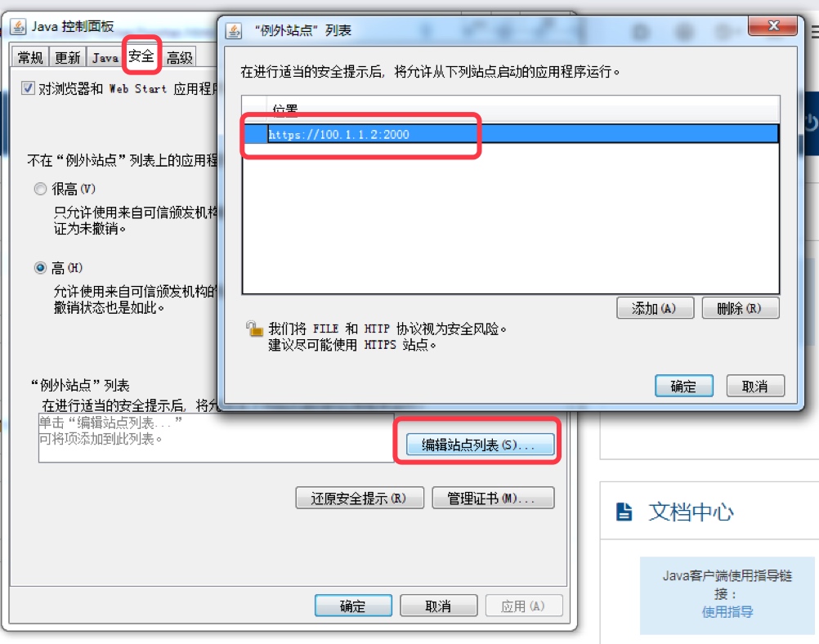Click the 文档中心 document icon
The height and width of the screenshot is (644, 819).
click(624, 512)
